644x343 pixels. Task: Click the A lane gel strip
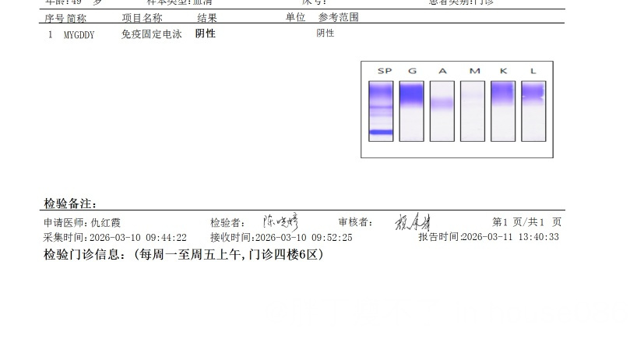[x=442, y=111]
